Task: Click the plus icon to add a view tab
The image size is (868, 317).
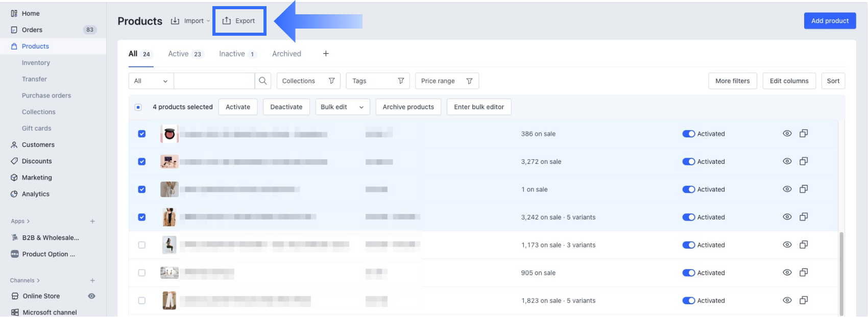Action: 326,54
